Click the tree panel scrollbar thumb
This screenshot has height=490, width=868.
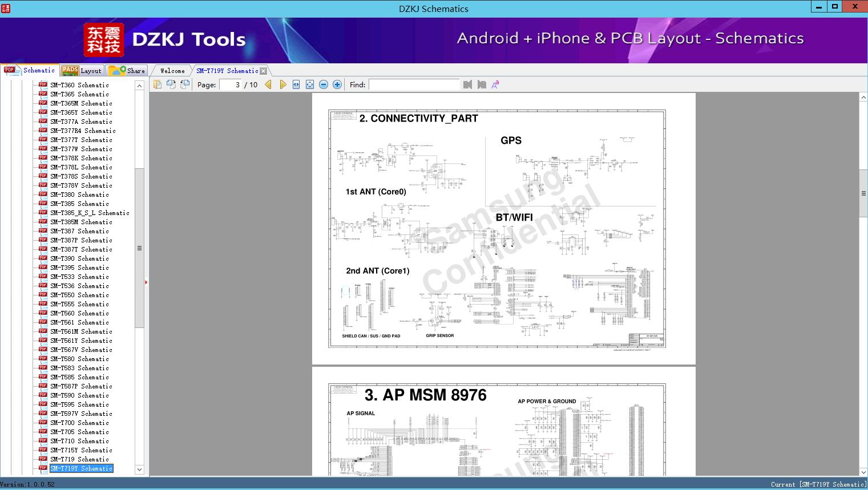coord(139,248)
